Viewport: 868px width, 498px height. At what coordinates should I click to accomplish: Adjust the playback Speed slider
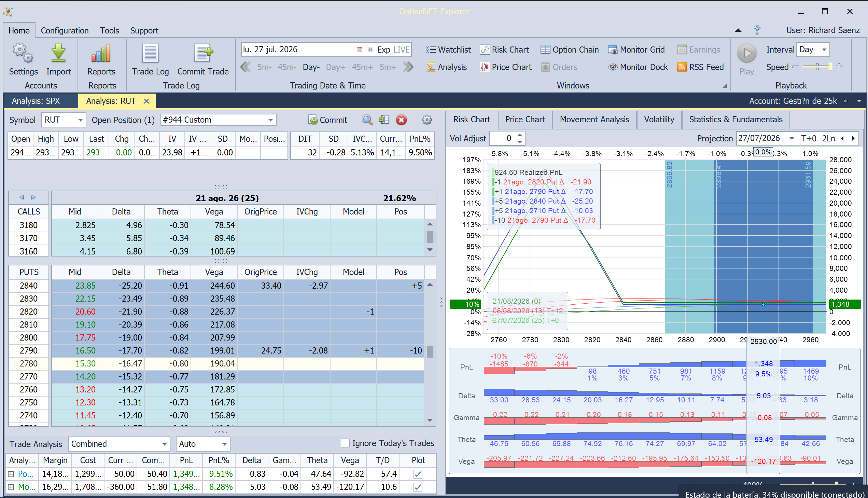pyautogui.click(x=817, y=67)
